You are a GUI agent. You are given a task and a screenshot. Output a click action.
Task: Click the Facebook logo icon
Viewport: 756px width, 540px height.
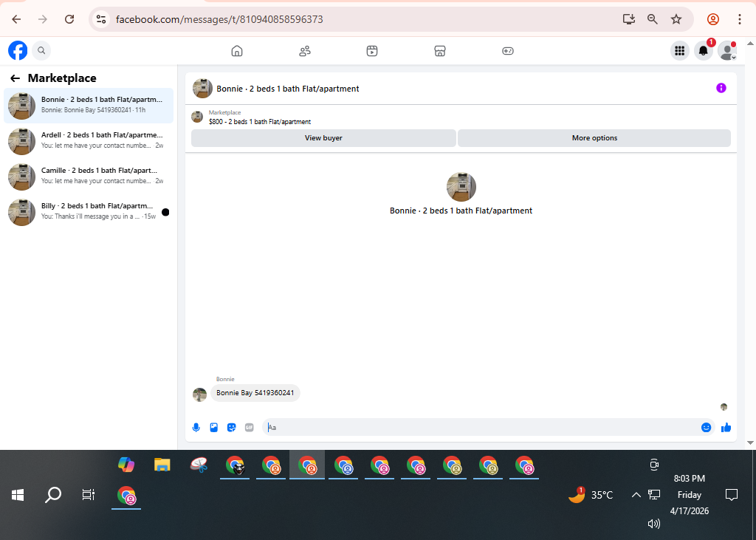(18, 51)
